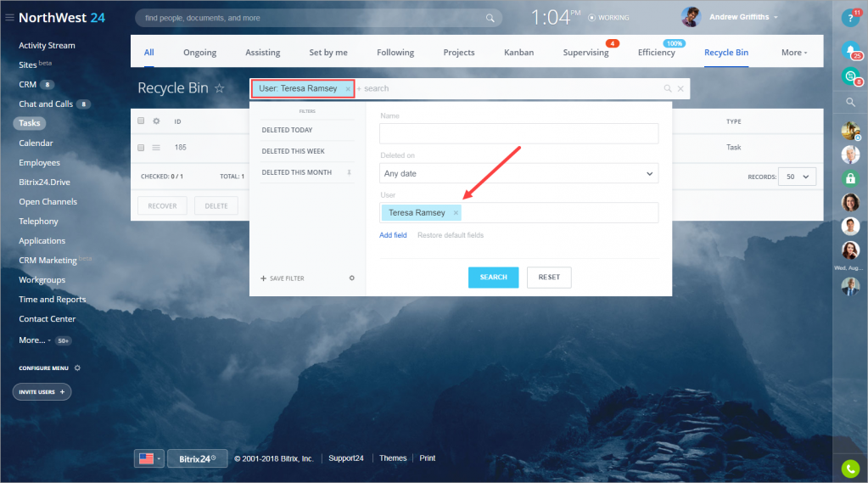Click Restore default fields link

pos(451,235)
